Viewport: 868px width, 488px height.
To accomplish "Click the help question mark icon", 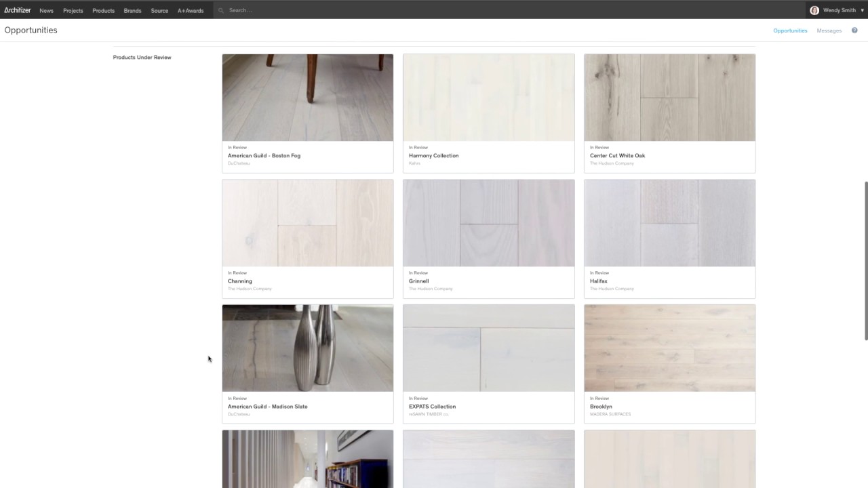I will tap(854, 30).
